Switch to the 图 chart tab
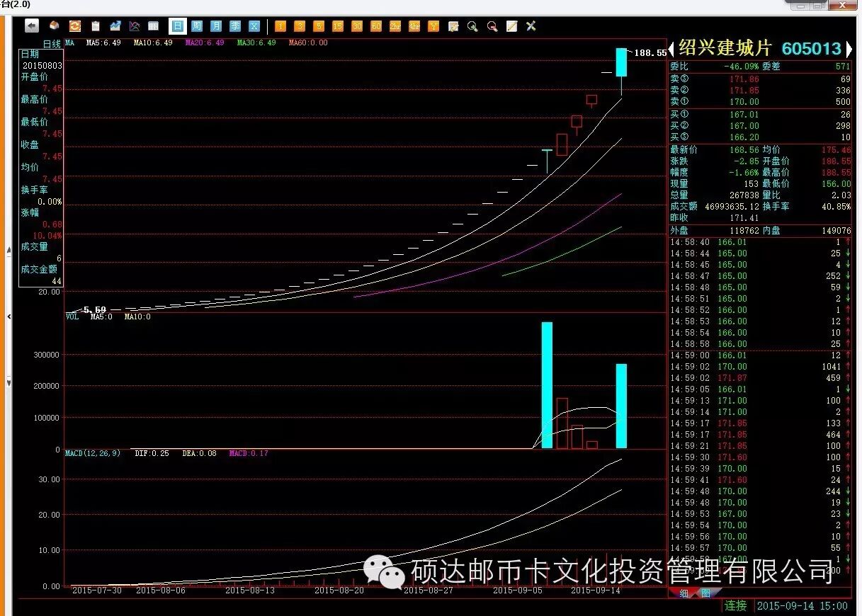862x616 pixels. pyautogui.click(x=705, y=593)
